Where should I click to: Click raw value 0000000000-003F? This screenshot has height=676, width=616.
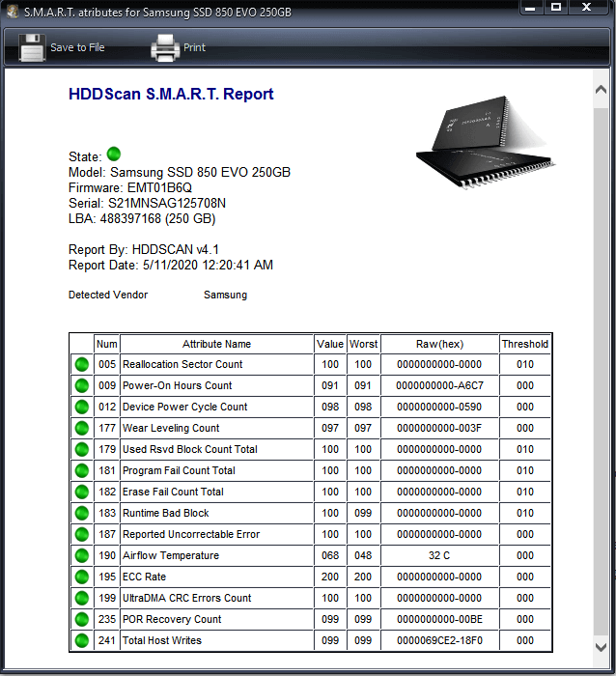(x=439, y=428)
